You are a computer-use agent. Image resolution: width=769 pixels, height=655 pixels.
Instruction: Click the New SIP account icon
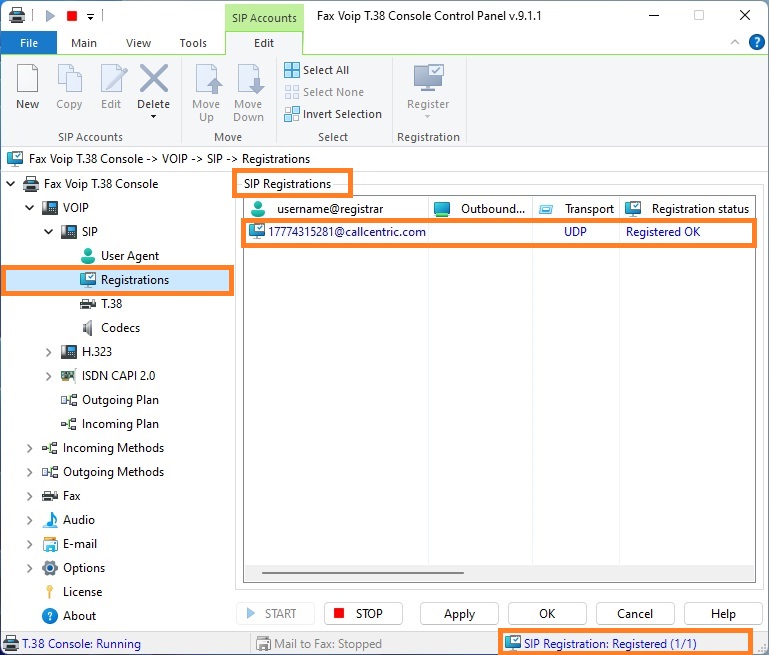coord(27,78)
